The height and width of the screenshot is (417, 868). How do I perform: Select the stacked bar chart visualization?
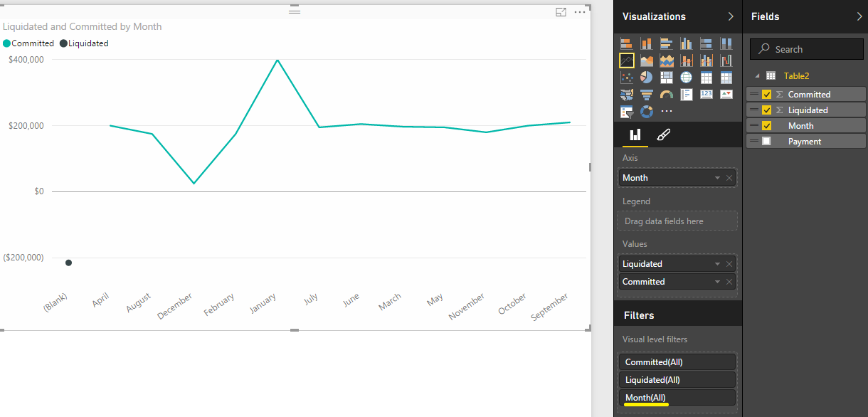pos(627,43)
